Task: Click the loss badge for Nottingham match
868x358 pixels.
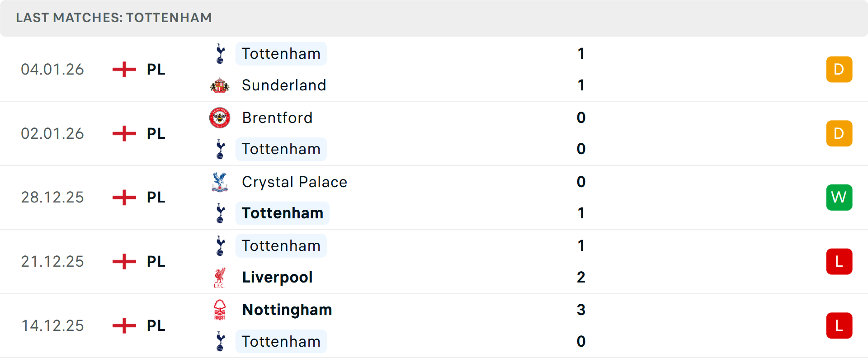Action: coord(839,326)
